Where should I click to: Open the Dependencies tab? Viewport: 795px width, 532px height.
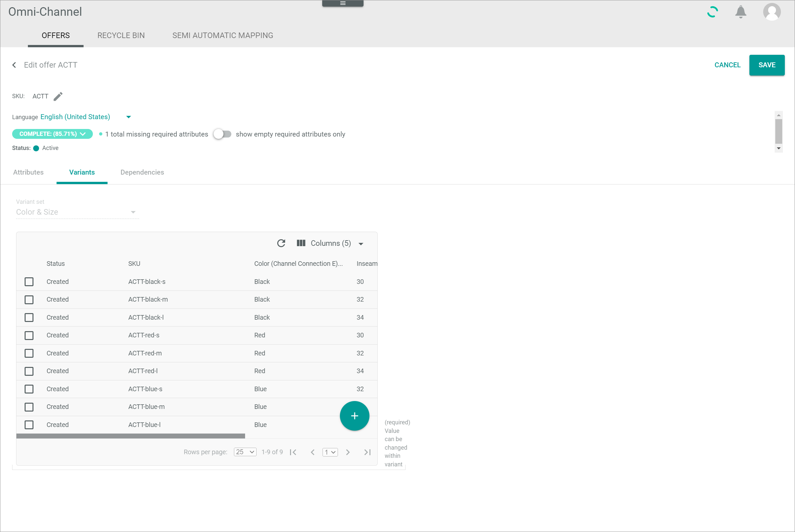(142, 172)
